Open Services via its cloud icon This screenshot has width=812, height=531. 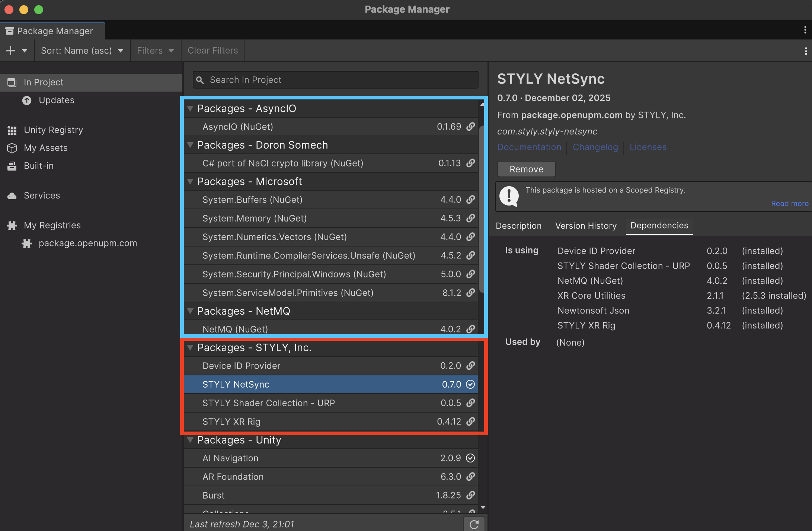point(12,195)
